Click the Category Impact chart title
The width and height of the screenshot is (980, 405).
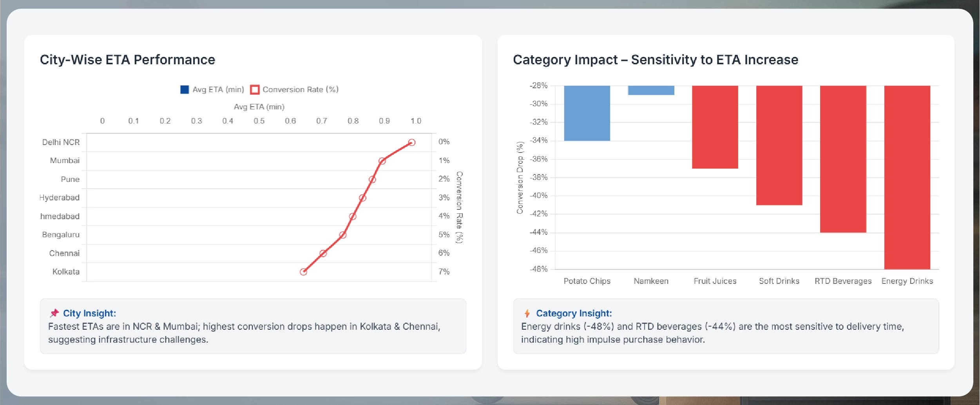click(x=655, y=60)
